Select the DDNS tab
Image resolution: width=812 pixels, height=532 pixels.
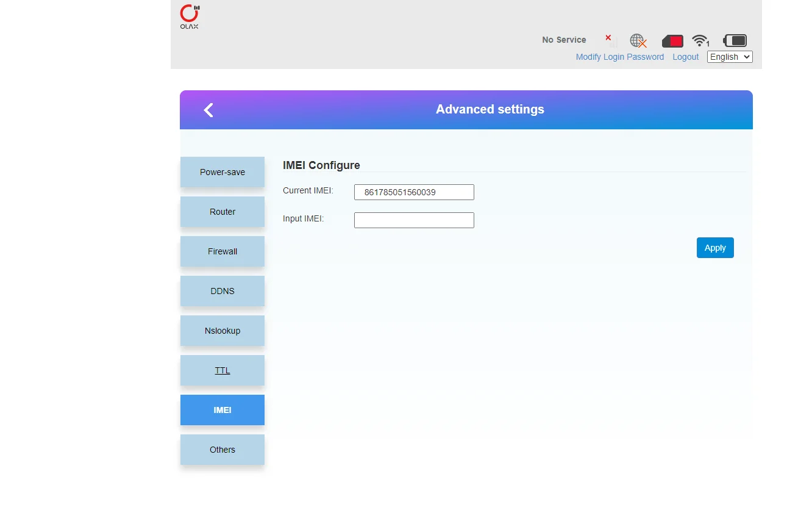[223, 291]
